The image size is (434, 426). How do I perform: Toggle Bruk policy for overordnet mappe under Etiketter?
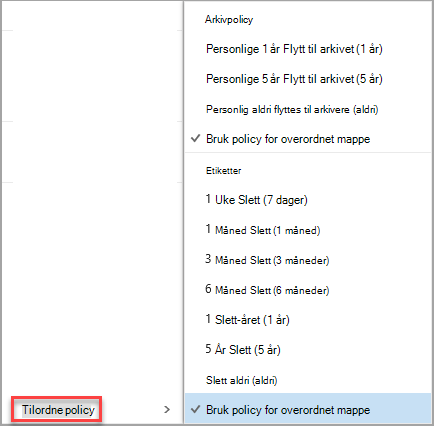pyautogui.click(x=308, y=410)
